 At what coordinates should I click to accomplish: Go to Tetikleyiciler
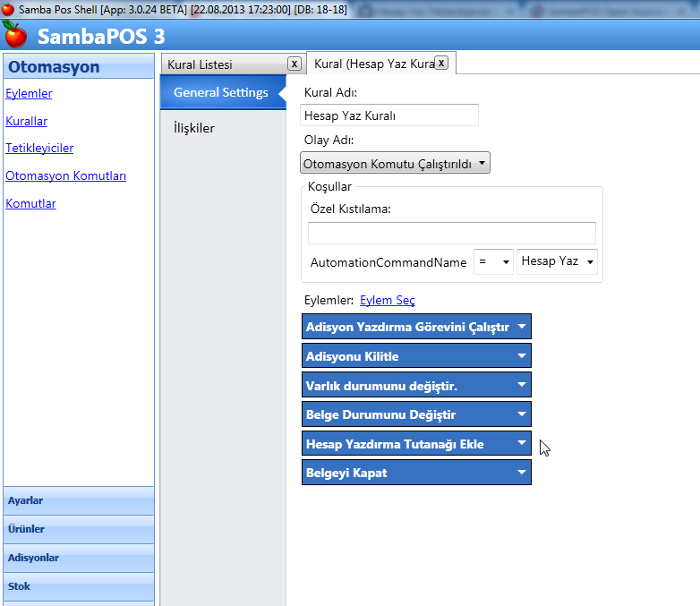point(39,148)
